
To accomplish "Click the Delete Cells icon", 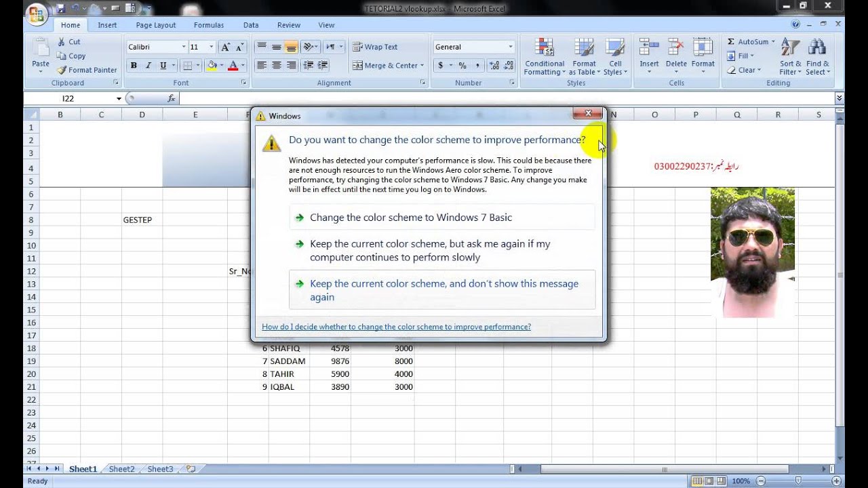I will [676, 47].
